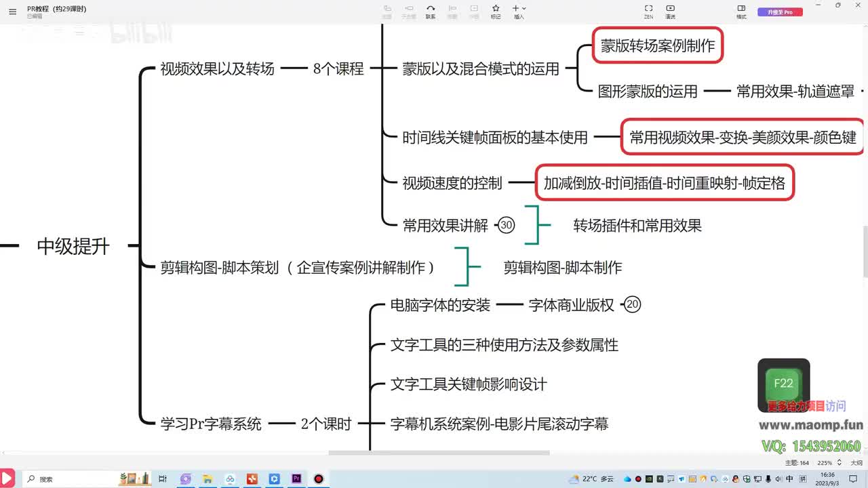This screenshot has height=488, width=868.
Task: Start the 演说 presentation mode
Action: coord(670,12)
